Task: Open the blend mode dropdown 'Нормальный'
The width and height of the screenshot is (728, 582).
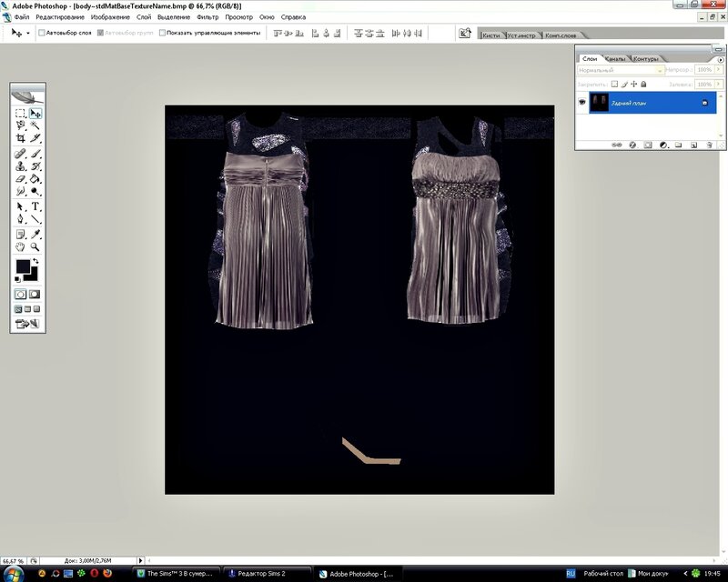Action: 621,70
